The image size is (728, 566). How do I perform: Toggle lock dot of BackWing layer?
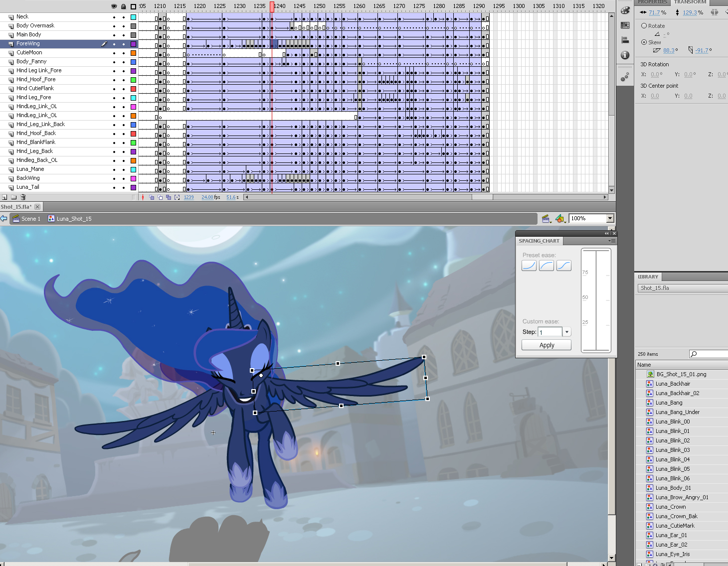pyautogui.click(x=124, y=179)
